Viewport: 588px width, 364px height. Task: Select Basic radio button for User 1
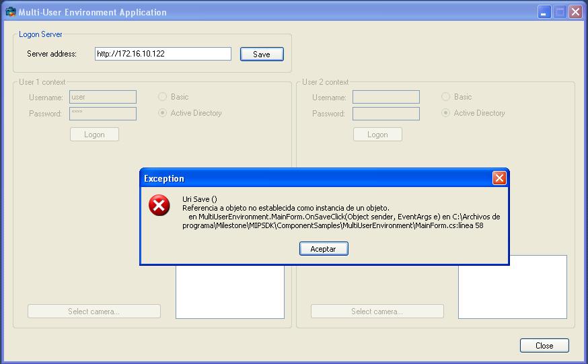[163, 97]
